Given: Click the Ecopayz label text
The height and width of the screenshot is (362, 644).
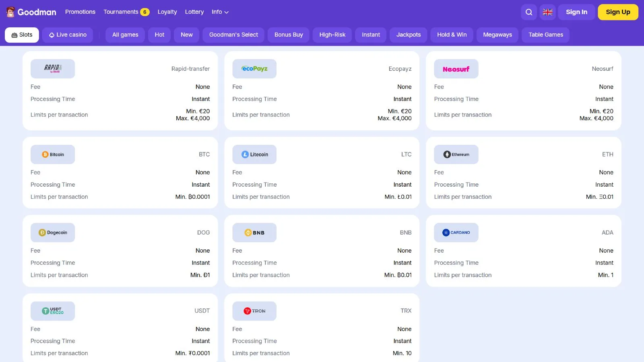Looking at the screenshot, I should coord(400,69).
